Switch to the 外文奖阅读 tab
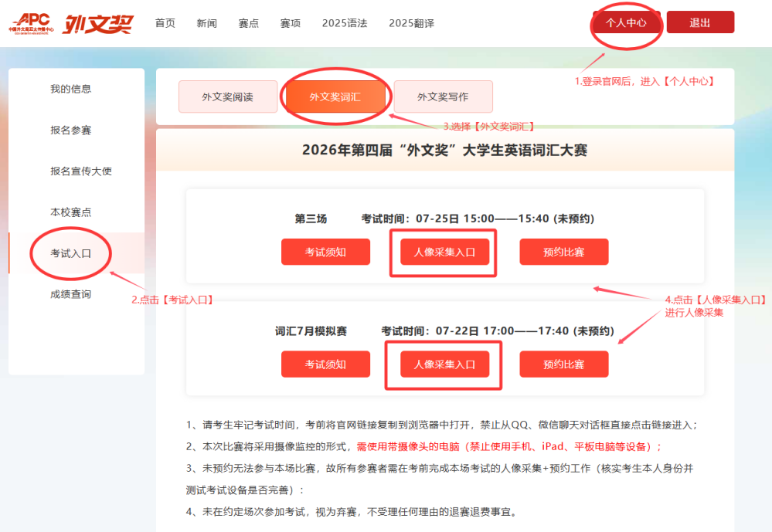Viewport: 772px width, 532px height. pyautogui.click(x=228, y=97)
